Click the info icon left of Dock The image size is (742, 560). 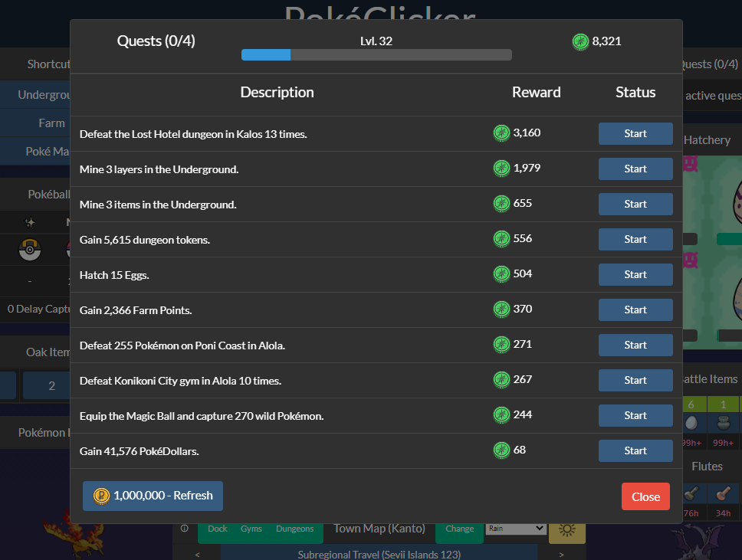(x=185, y=529)
